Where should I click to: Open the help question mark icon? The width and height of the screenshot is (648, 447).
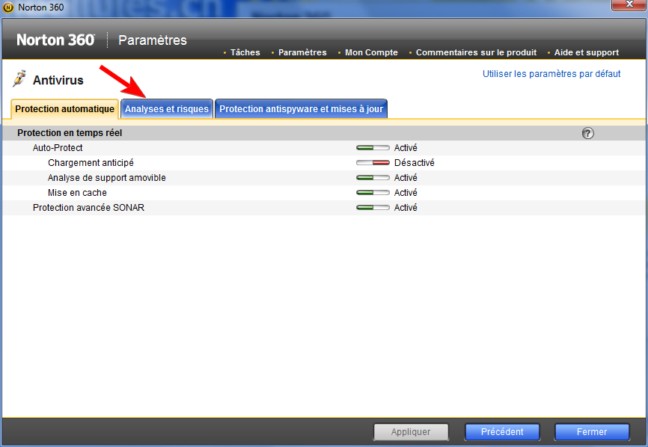(588, 133)
